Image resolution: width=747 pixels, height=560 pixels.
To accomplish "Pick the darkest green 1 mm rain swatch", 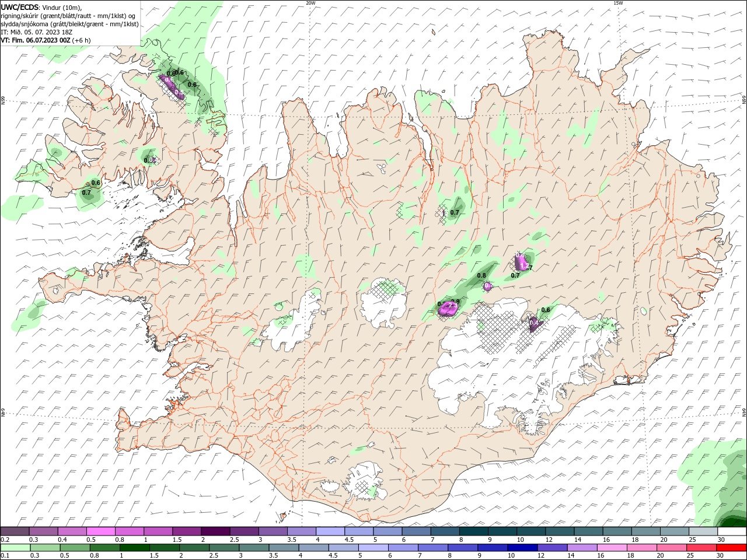I will [134, 548].
